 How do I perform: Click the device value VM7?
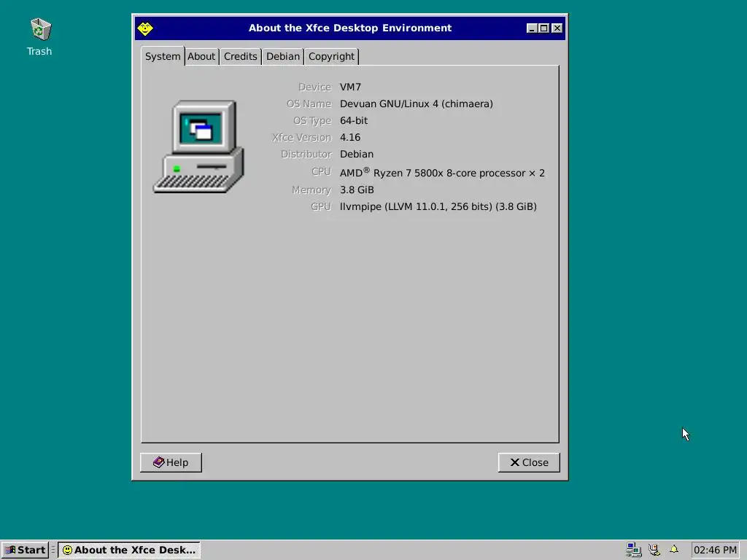pyautogui.click(x=350, y=87)
